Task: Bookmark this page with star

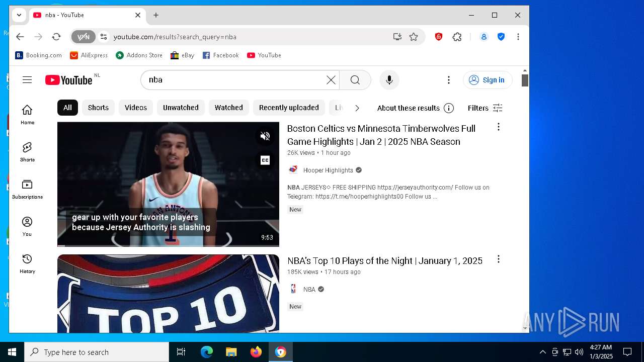Action: [414, 37]
